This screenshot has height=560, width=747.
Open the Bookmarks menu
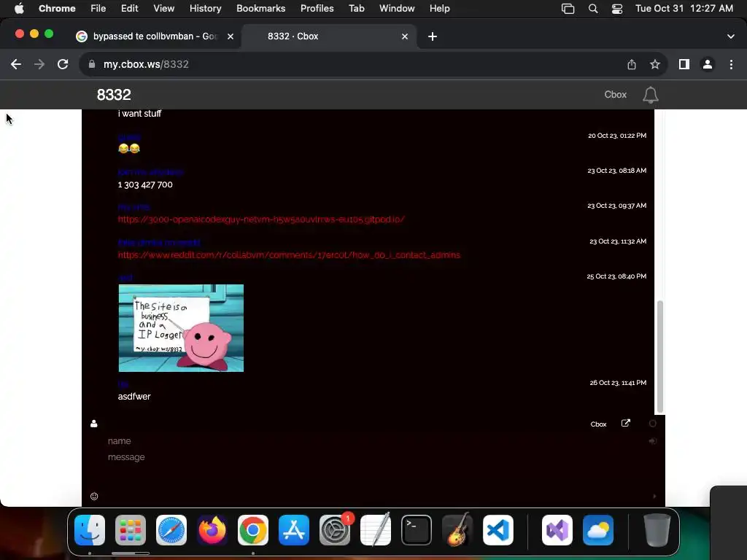[260, 9]
